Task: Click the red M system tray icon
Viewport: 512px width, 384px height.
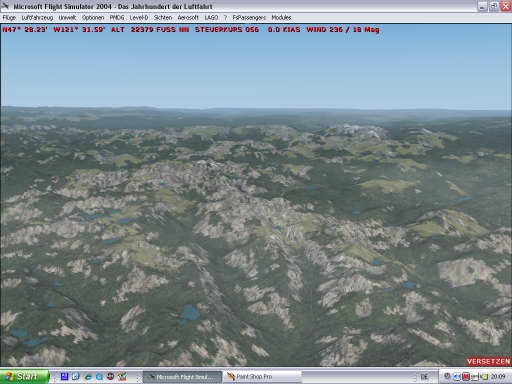Action: tap(466, 377)
